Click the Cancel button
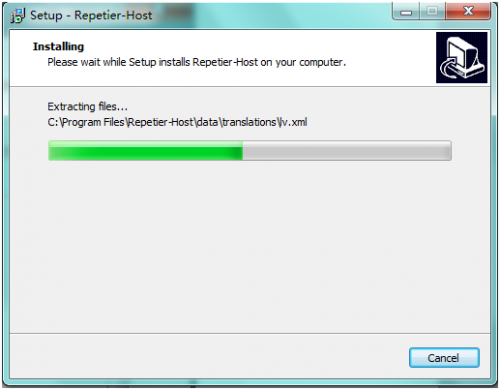 coord(444,358)
